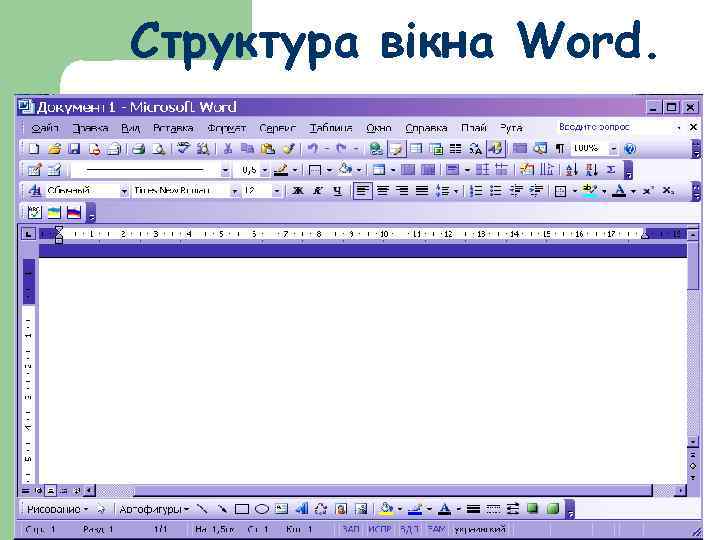Open the Сервис menu

277,128
